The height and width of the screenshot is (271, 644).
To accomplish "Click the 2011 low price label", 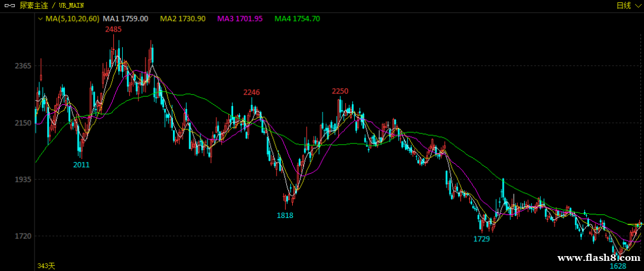I will pos(81,165).
